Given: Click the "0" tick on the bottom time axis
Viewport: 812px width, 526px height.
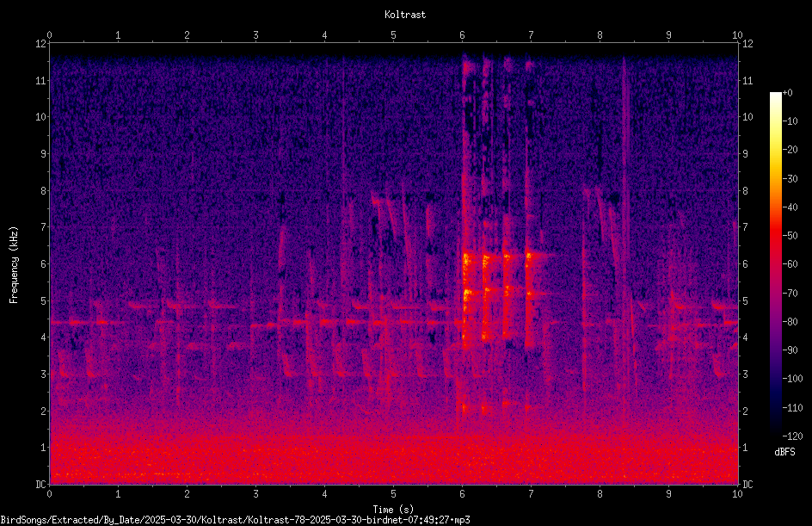Looking at the screenshot, I should click(49, 494).
